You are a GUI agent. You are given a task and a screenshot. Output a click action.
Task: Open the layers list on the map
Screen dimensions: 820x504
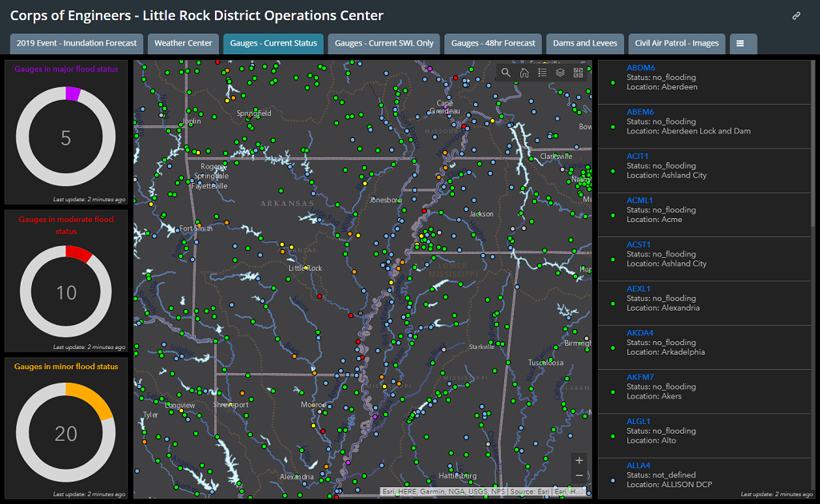tap(559, 72)
